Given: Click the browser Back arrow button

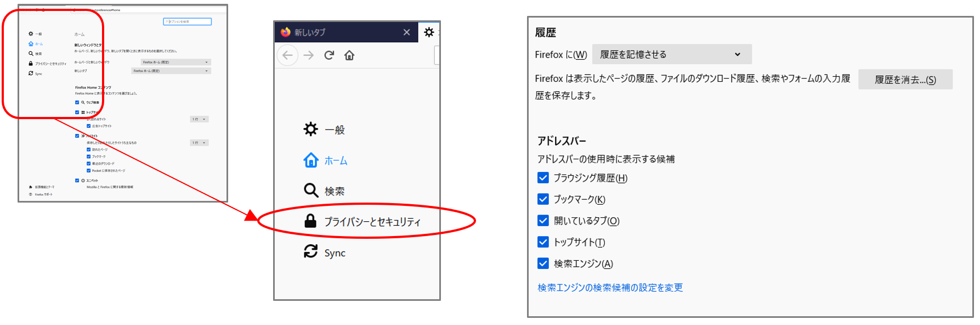Looking at the screenshot, I should pyautogui.click(x=287, y=55).
